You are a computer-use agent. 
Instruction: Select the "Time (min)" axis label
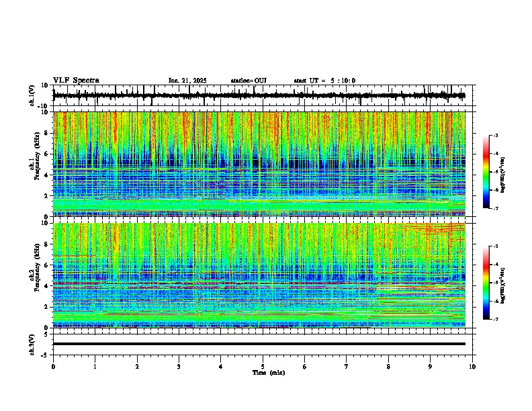pyautogui.click(x=269, y=373)
